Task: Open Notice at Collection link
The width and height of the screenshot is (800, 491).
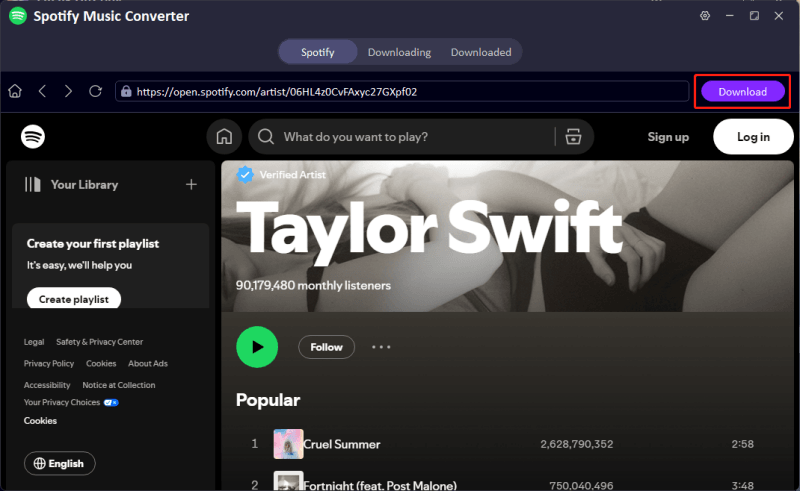Action: [119, 385]
